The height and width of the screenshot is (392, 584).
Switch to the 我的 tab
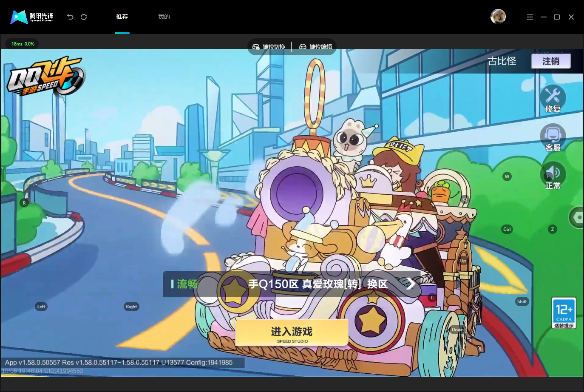(x=164, y=17)
